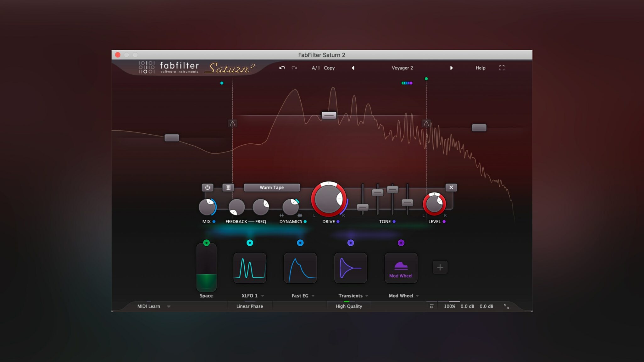Click the band save icon
The image size is (644, 362).
click(228, 187)
